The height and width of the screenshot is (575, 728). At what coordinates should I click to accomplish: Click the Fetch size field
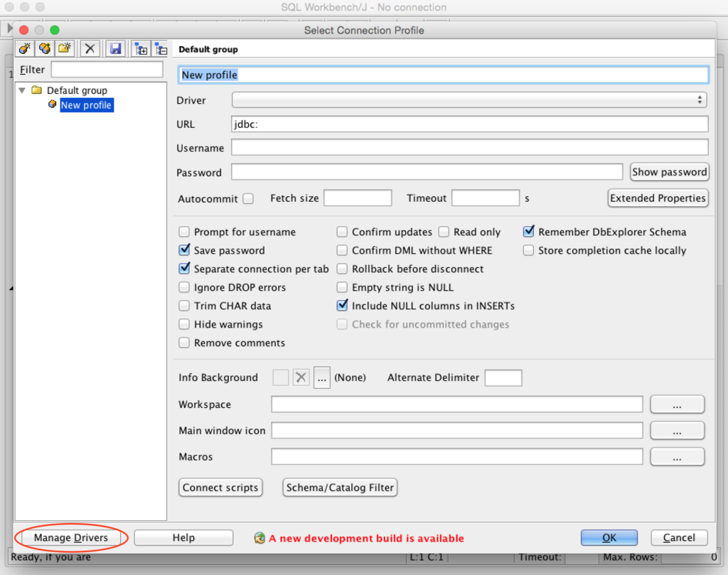tap(358, 198)
